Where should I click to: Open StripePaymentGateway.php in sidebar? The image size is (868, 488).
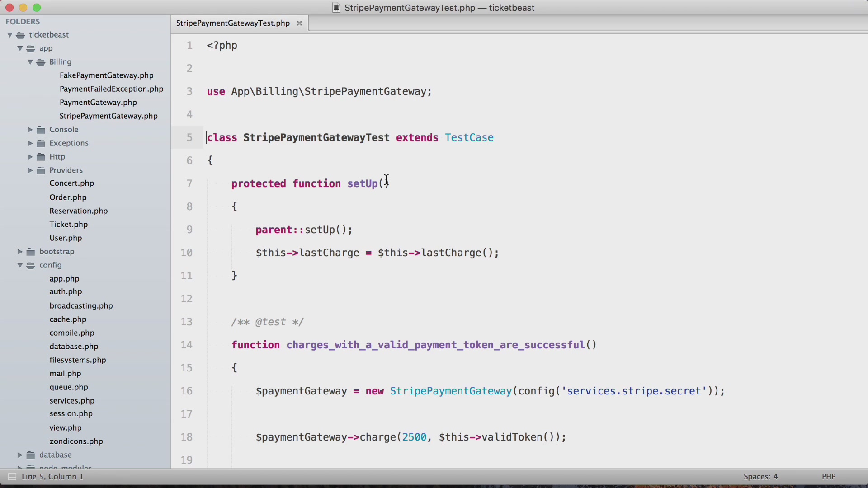tap(108, 116)
